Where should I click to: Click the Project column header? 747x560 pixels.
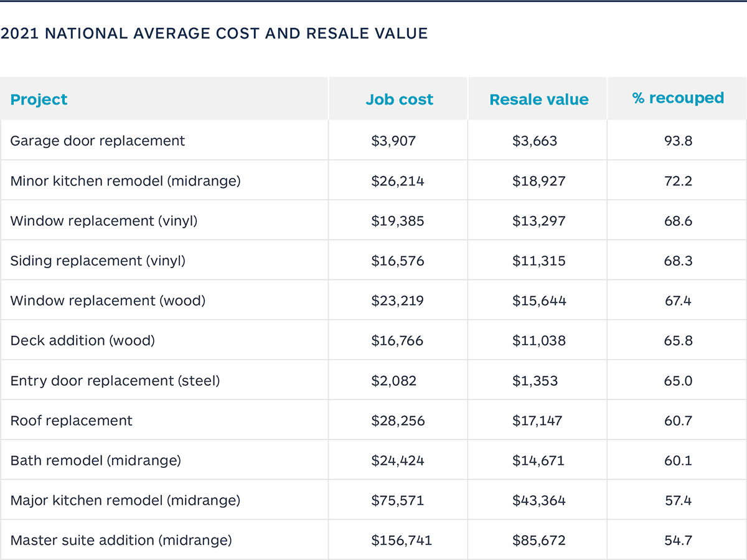[39, 100]
